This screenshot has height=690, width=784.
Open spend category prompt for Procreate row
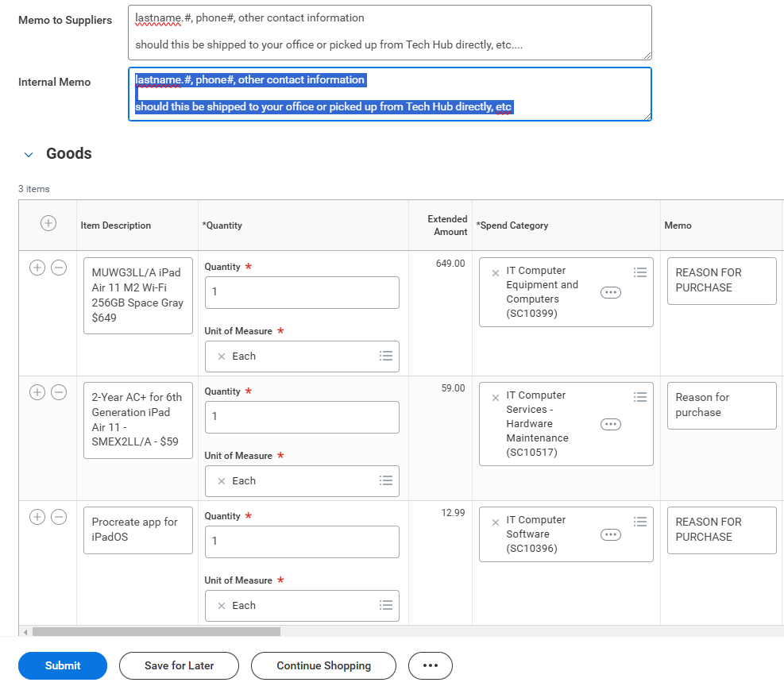(x=640, y=522)
